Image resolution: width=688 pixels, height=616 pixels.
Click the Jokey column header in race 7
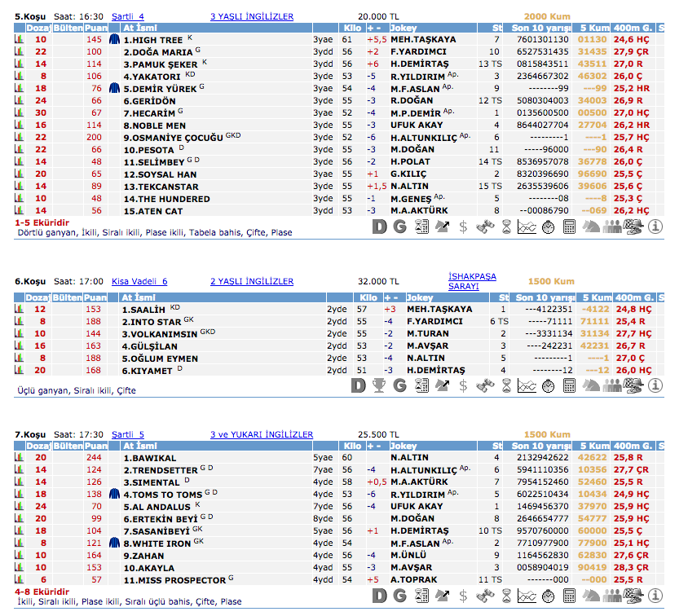pos(404,446)
